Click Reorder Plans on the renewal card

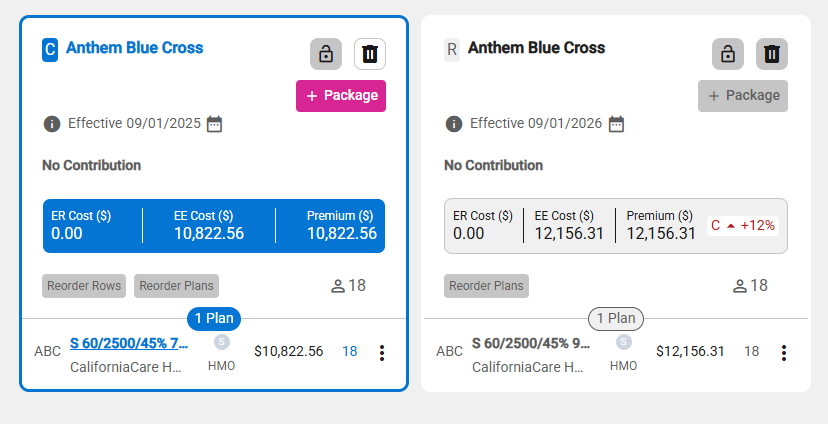pyautogui.click(x=486, y=286)
